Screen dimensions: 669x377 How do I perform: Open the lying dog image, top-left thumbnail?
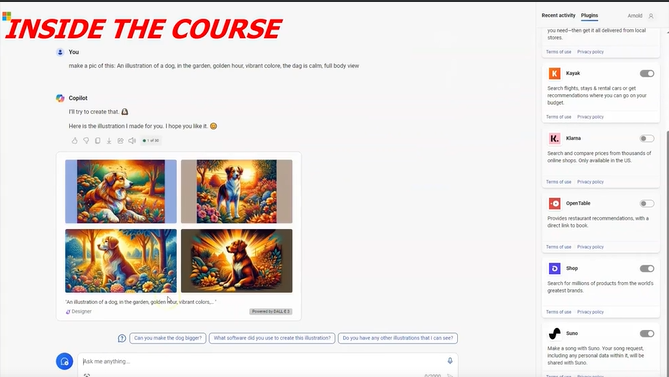tap(121, 191)
